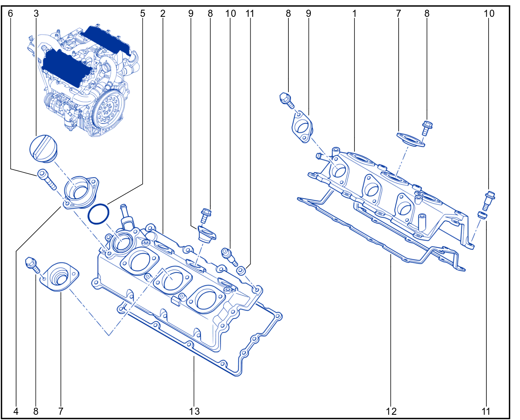Select the oval flange bracket on right cover

pyautogui.click(x=301, y=126)
